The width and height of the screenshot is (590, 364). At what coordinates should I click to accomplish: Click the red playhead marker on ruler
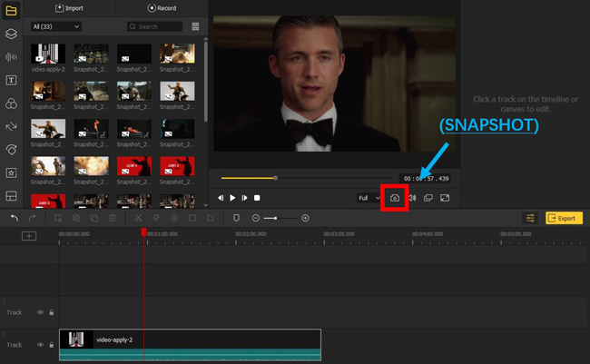pyautogui.click(x=143, y=232)
